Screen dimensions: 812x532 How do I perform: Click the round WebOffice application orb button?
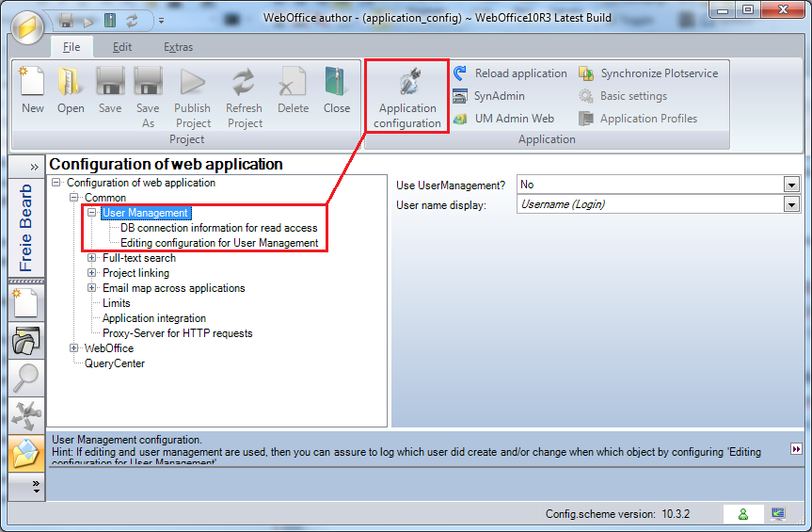[x=26, y=27]
